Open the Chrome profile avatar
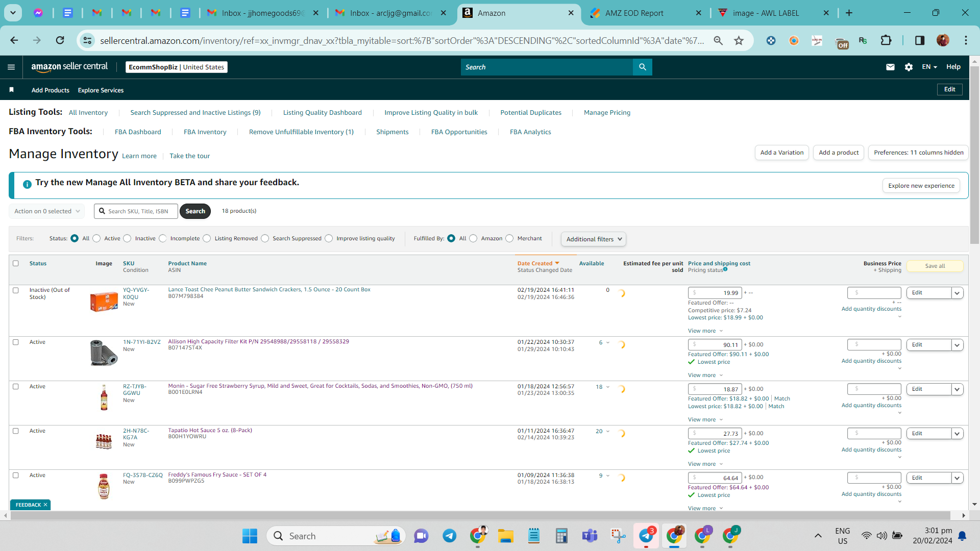The image size is (980, 551). coord(943,40)
